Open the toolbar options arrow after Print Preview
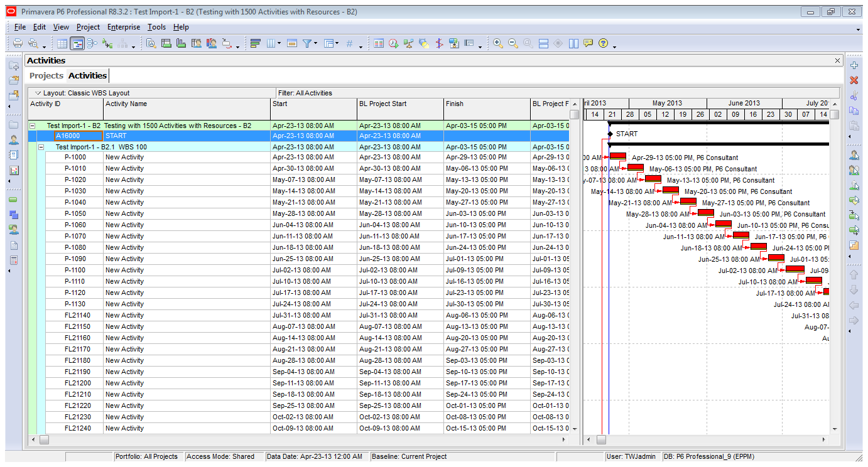868x467 pixels. tap(44, 46)
